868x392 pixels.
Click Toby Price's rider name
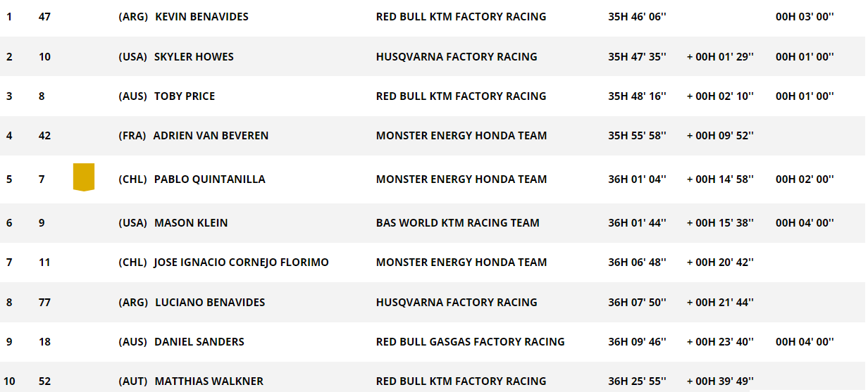185,96
